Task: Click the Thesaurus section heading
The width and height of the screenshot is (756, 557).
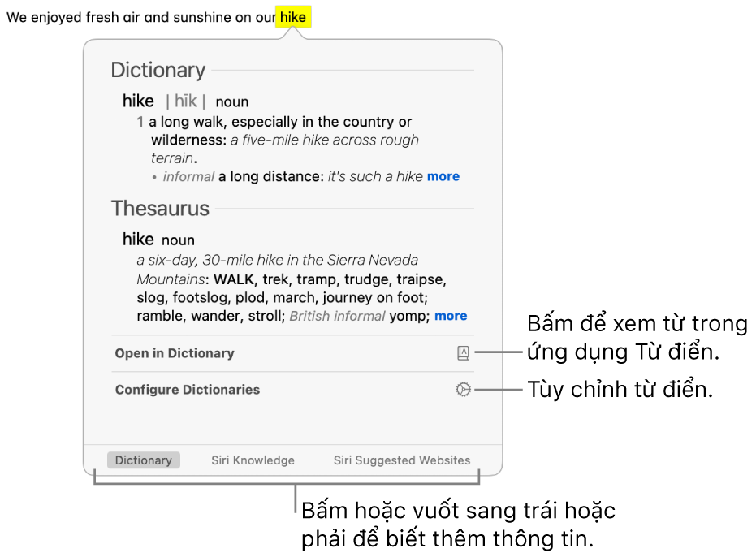Action: click(160, 209)
